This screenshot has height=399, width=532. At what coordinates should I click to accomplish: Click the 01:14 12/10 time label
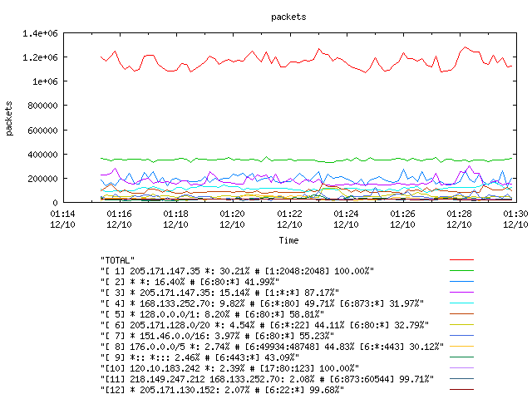pos(63,219)
